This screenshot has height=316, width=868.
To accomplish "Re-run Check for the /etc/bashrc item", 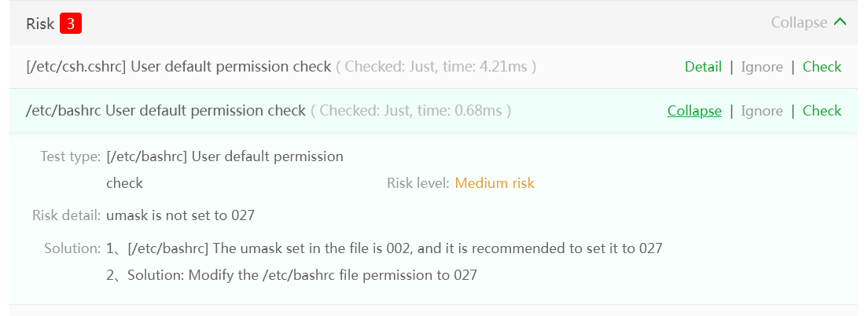I will click(822, 111).
